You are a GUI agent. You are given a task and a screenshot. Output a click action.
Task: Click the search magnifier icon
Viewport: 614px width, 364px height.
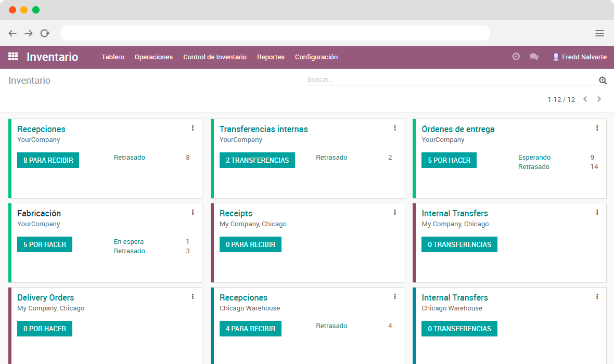point(603,81)
